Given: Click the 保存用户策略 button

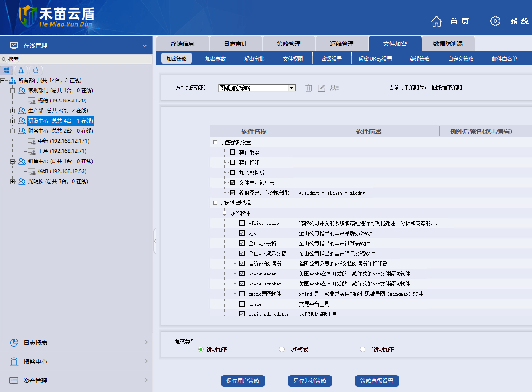Looking at the screenshot, I should [x=243, y=381].
